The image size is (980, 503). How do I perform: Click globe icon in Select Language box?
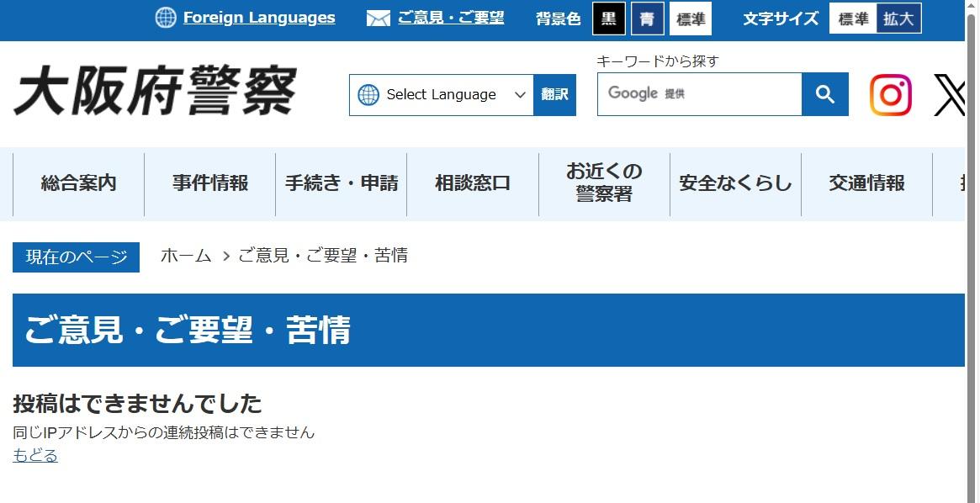(x=368, y=95)
